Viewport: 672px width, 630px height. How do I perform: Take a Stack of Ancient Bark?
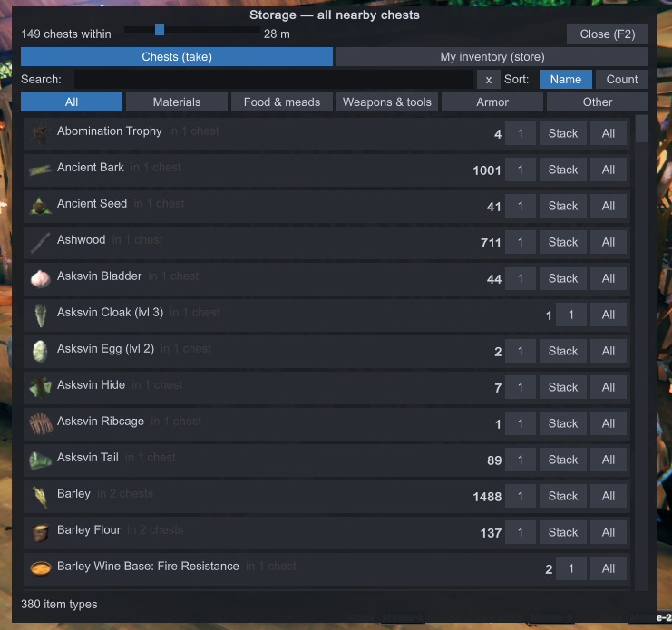pyautogui.click(x=562, y=170)
